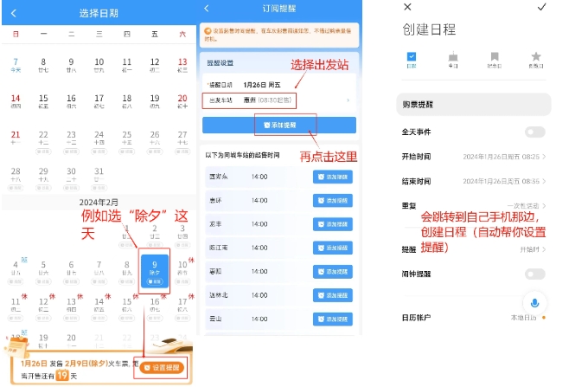The width and height of the screenshot is (588, 387).
Task: Turn on the 闹钟提醒 alarm switch
Action: tap(535, 274)
